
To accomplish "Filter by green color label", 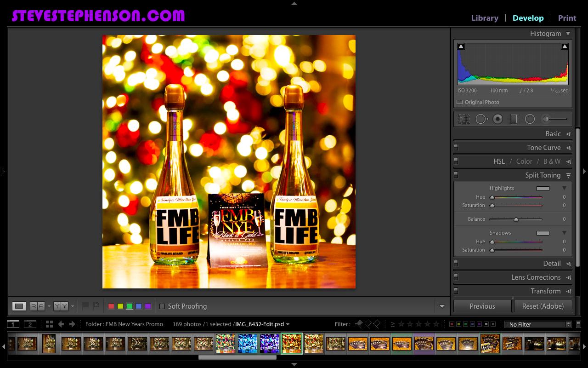I will 465,324.
